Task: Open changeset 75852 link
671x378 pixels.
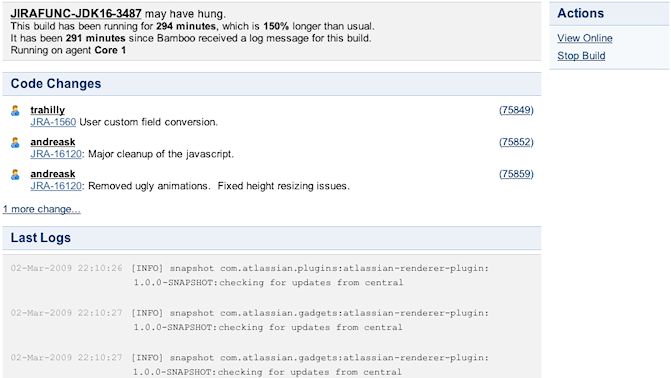Action: [x=516, y=142]
